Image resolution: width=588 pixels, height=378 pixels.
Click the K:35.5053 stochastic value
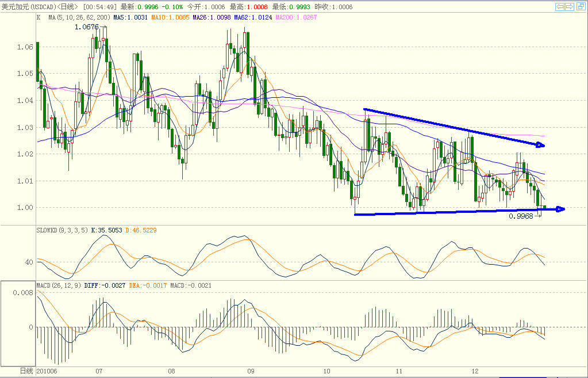(106, 230)
